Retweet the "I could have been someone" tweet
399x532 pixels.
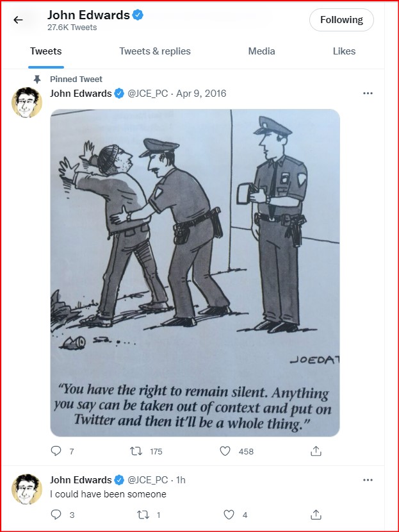point(143,515)
